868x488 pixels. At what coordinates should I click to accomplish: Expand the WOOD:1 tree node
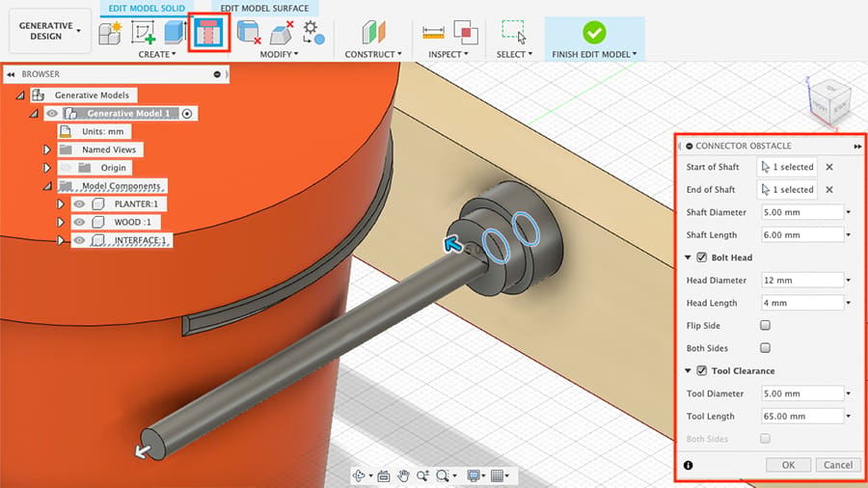click(61, 222)
